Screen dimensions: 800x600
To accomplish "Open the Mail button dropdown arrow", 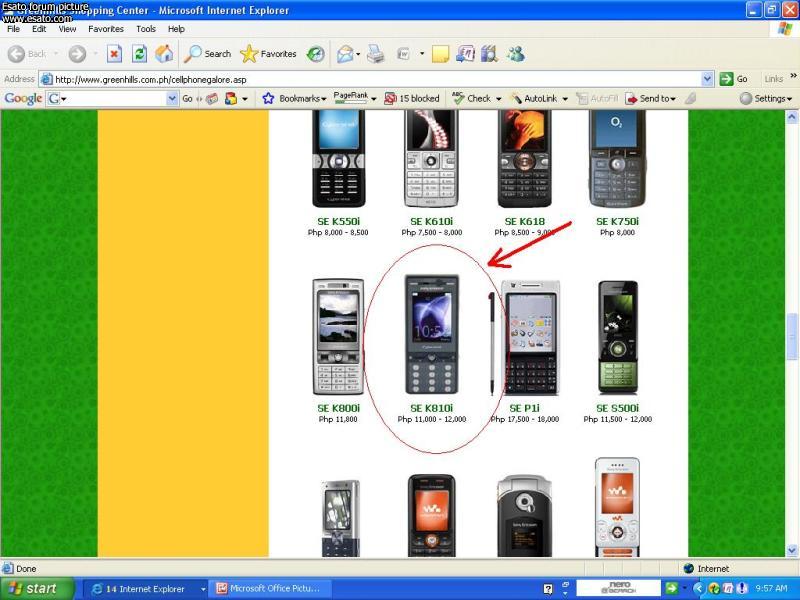I will pos(358,54).
